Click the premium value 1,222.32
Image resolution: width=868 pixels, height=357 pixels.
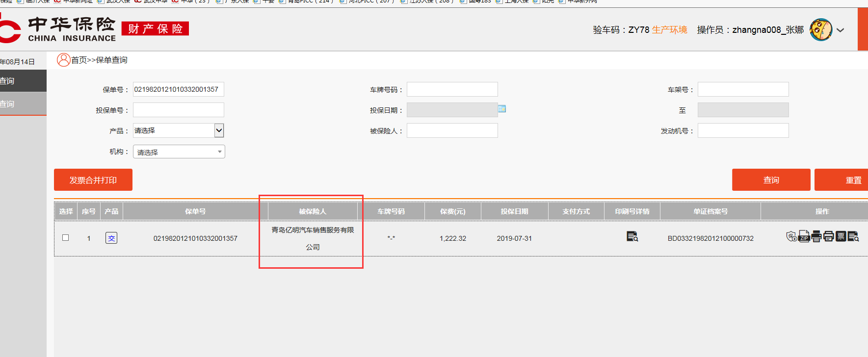point(453,238)
